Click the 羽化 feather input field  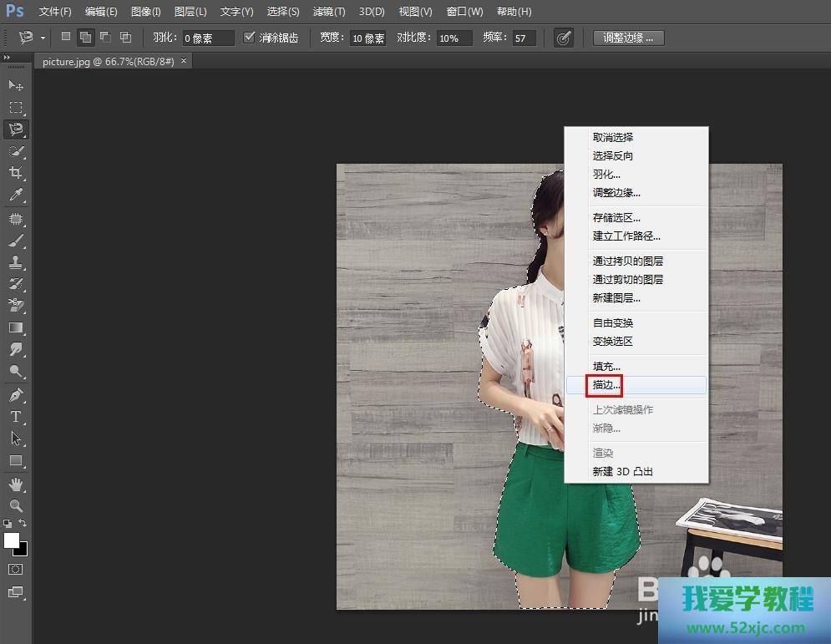tap(208, 38)
